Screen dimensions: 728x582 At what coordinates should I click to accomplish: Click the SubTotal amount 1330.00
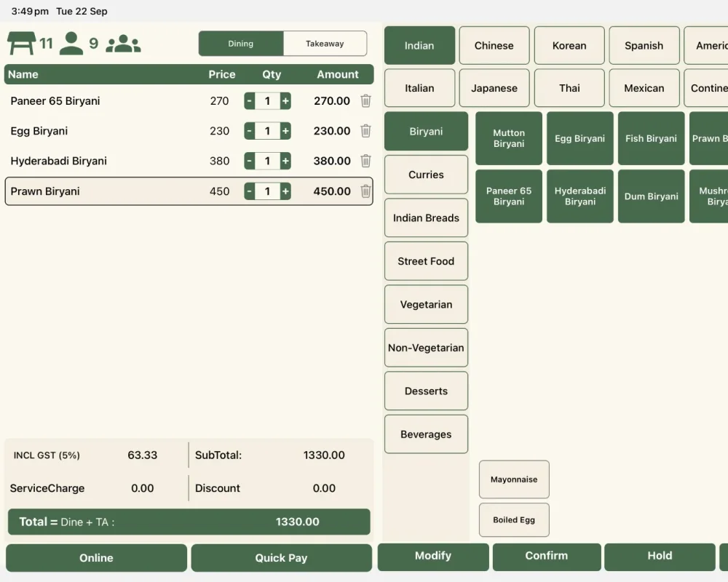point(324,455)
